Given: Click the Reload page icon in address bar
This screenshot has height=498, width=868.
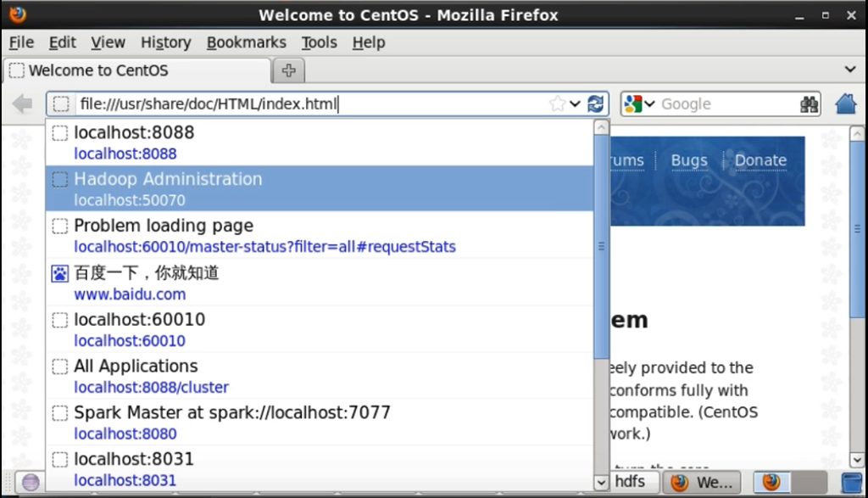Looking at the screenshot, I should tap(596, 104).
